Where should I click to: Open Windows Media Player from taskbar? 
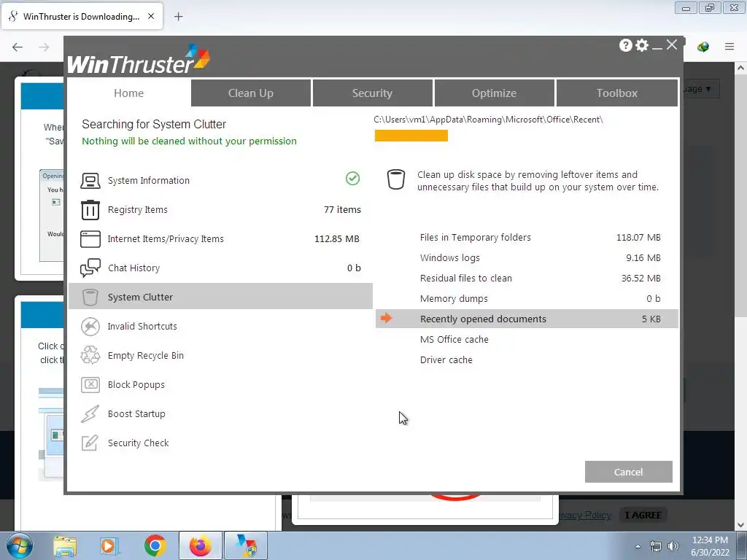tap(109, 546)
